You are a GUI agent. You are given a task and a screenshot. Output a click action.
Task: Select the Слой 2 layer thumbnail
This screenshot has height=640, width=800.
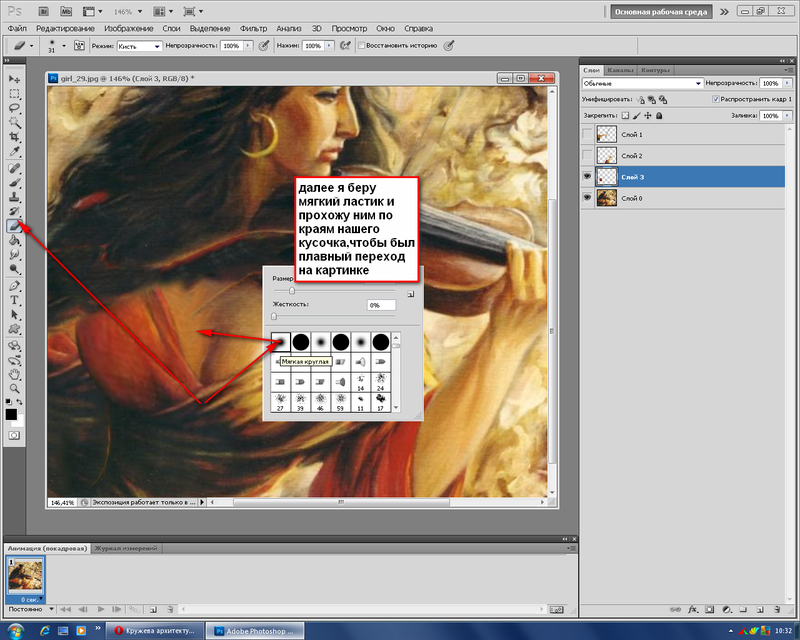[x=606, y=156]
